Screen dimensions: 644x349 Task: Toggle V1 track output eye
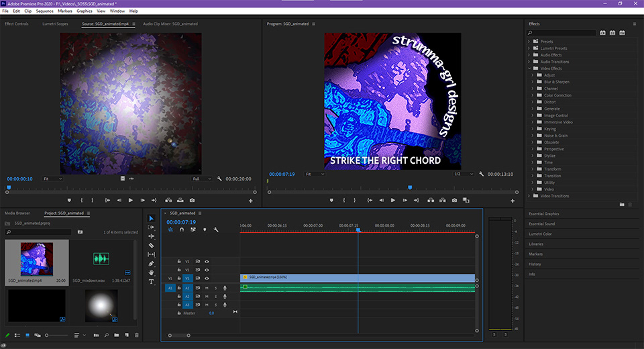click(x=207, y=279)
